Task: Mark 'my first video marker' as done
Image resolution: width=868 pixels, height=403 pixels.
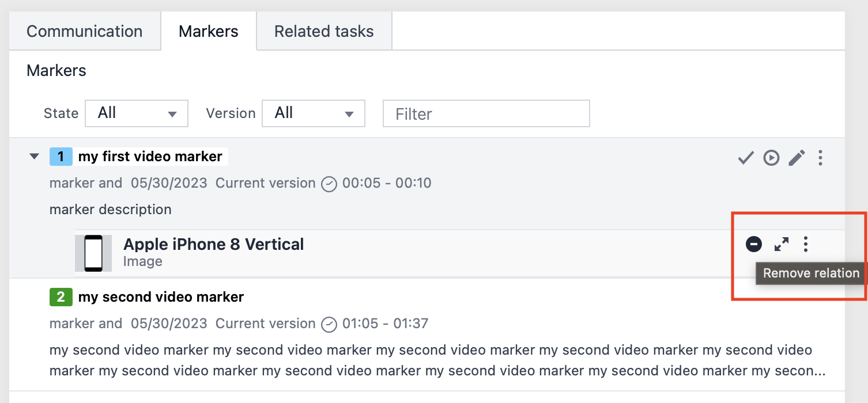Action: pos(745,157)
